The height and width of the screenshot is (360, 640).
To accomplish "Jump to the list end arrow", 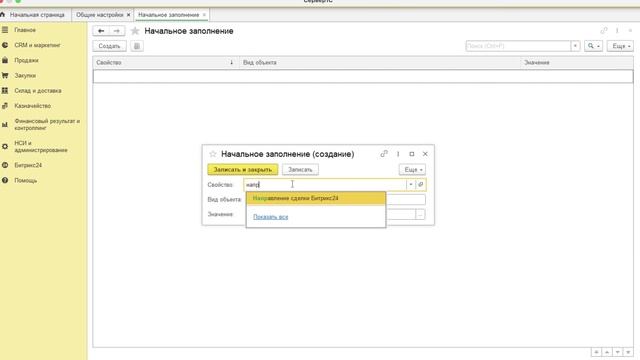I will tap(628, 352).
